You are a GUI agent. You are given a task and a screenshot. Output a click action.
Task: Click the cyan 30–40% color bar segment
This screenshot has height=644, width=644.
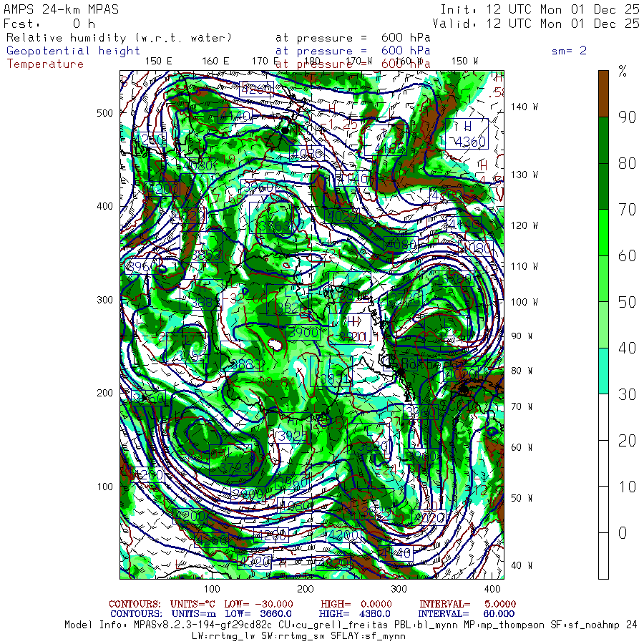click(x=603, y=371)
